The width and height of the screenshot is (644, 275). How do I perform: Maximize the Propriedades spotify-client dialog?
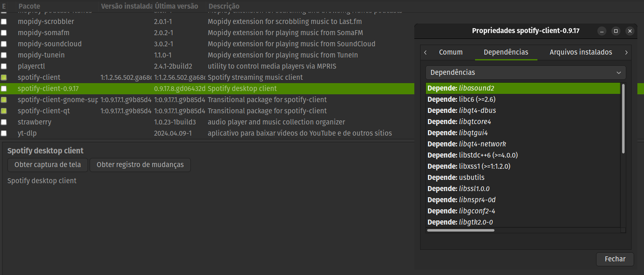616,31
